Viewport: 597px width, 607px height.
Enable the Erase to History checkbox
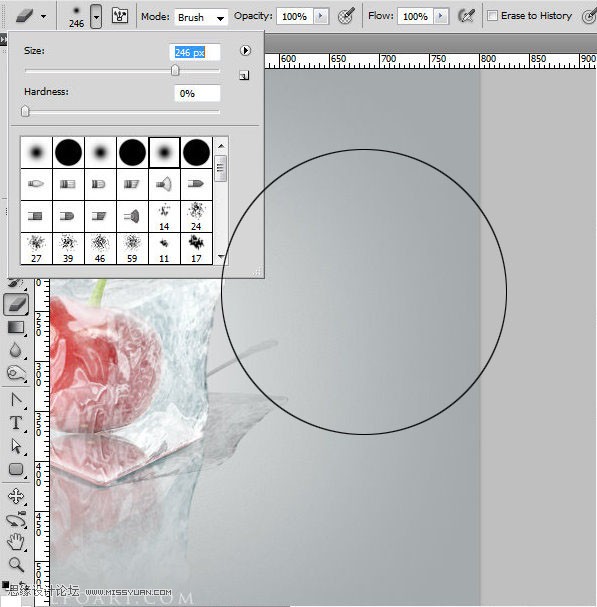tap(492, 16)
